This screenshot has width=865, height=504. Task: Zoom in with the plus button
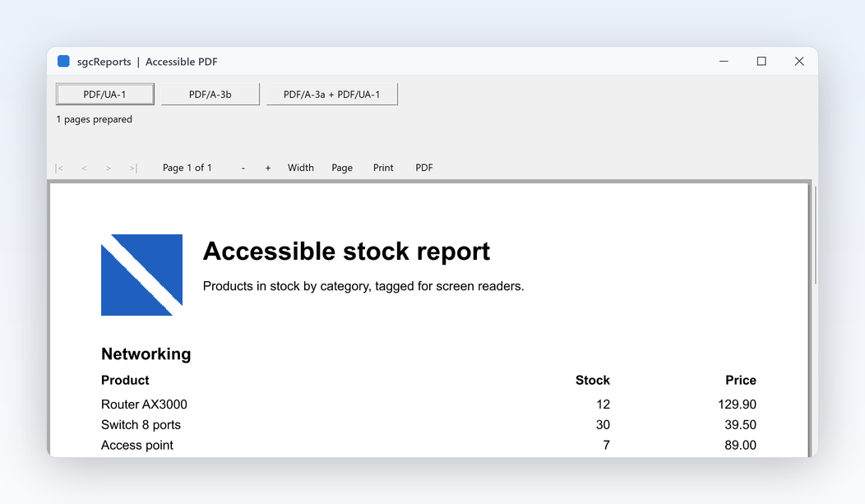(268, 168)
